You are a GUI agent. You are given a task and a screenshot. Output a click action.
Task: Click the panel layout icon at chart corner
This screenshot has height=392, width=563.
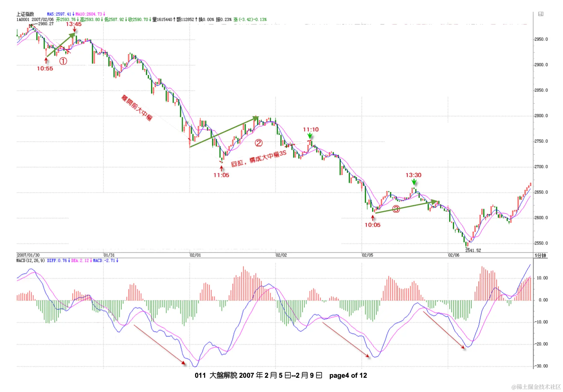pyautogui.click(x=541, y=14)
